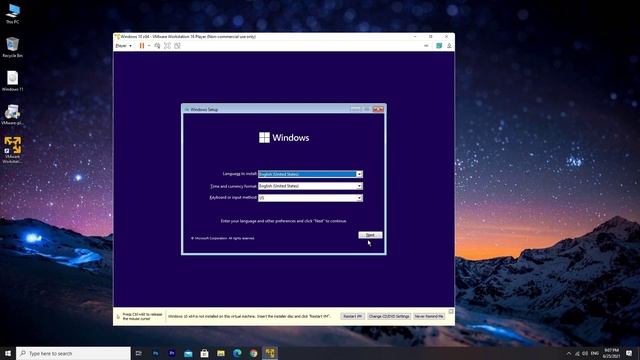Select the VMware Workstation shortcut on desktop

click(x=12, y=150)
